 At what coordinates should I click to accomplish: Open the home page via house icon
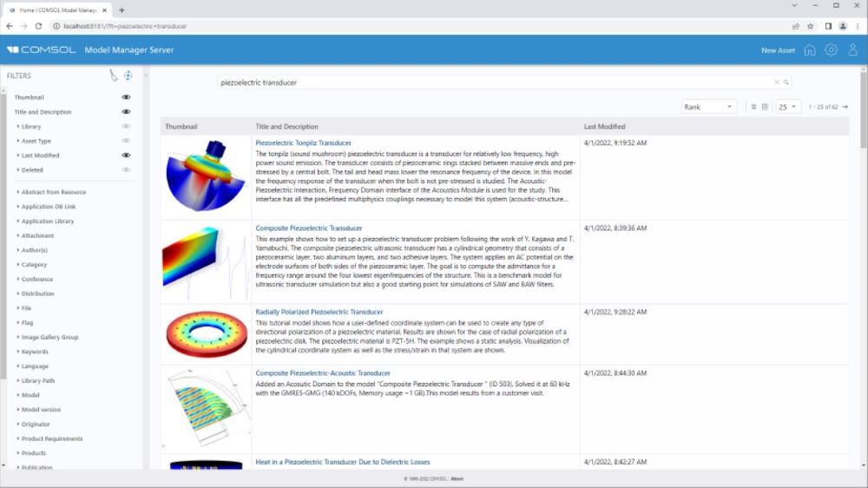tap(809, 50)
